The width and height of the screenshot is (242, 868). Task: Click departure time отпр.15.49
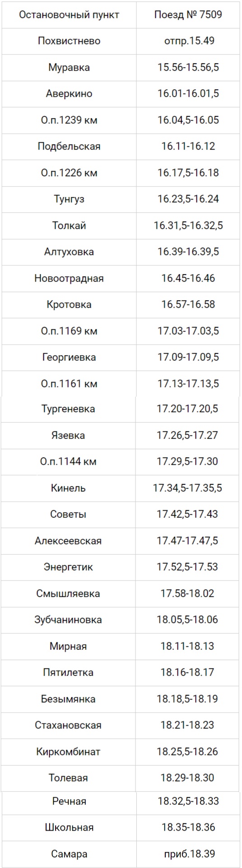click(x=188, y=41)
